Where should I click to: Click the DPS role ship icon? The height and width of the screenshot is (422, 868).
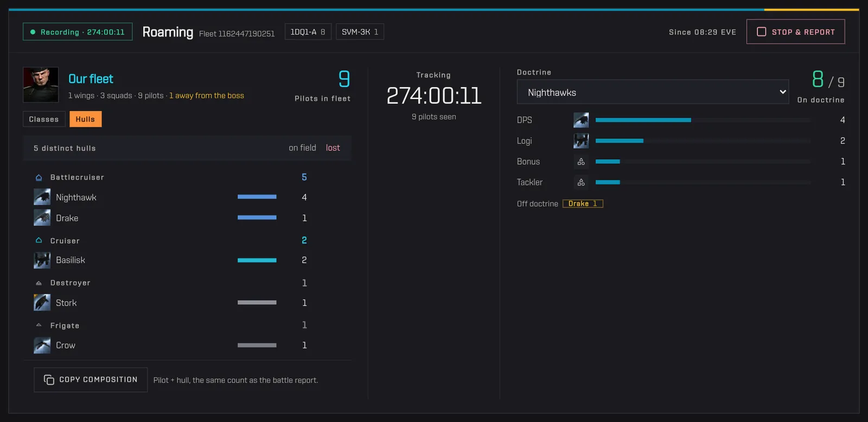click(x=581, y=120)
